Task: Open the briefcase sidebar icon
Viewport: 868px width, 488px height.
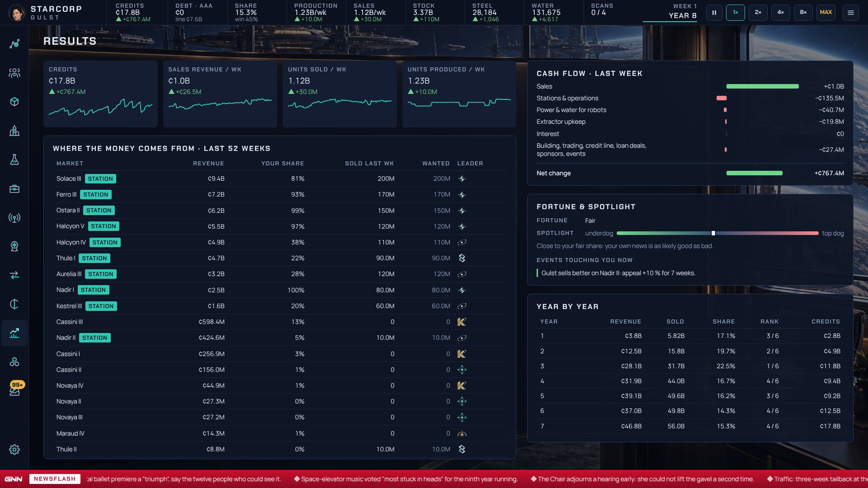Action: pyautogui.click(x=14, y=188)
